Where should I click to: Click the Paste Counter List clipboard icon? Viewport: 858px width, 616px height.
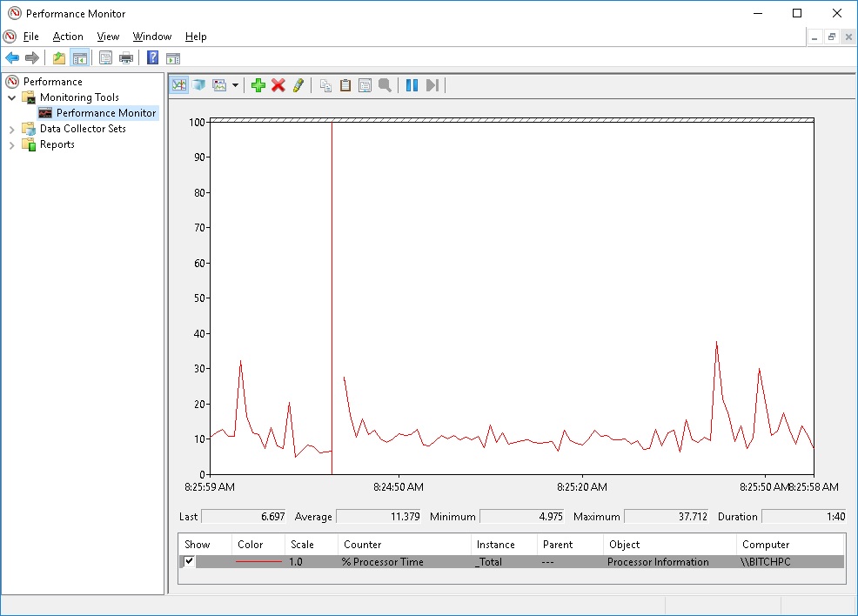pyautogui.click(x=345, y=85)
